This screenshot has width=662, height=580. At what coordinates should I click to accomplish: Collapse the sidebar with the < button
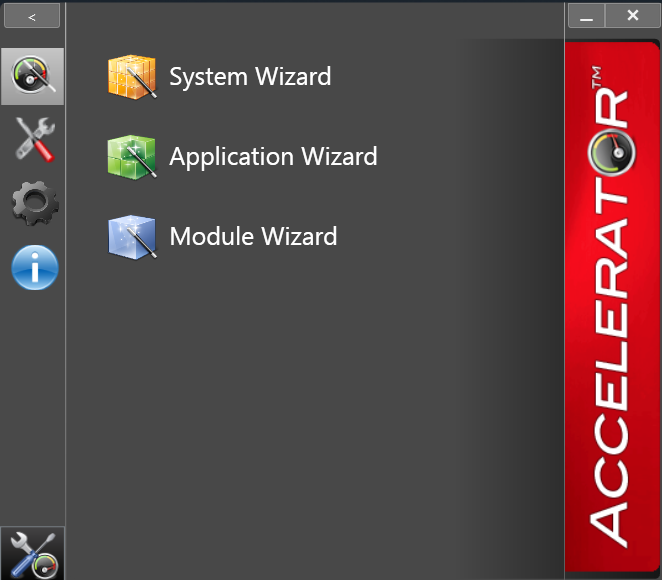tap(32, 16)
